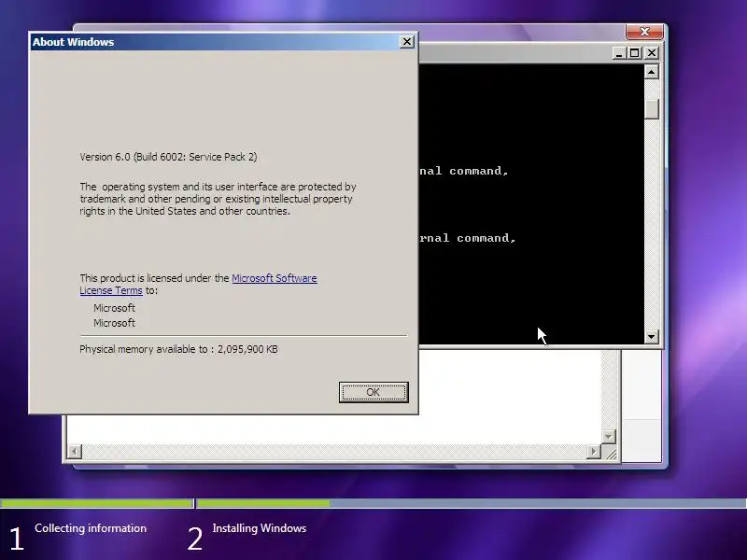Screen dimensions: 747x560
Task: Click the Installing Windows step label
Action: click(260, 528)
